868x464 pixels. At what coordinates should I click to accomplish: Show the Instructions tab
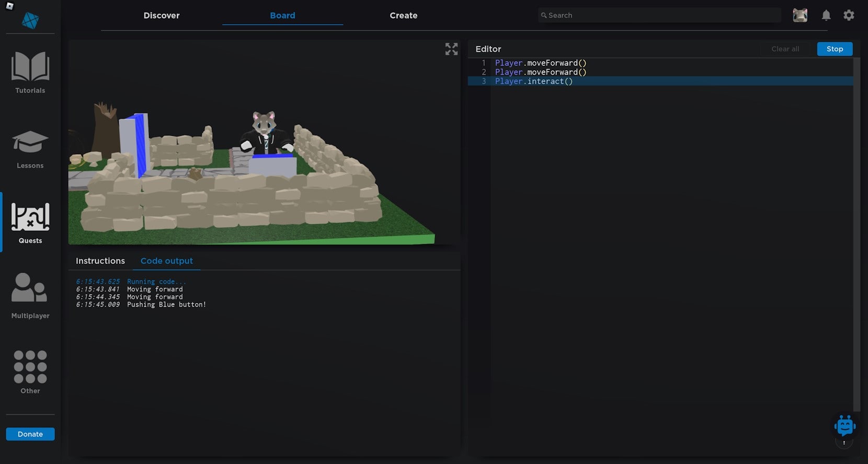tap(100, 261)
